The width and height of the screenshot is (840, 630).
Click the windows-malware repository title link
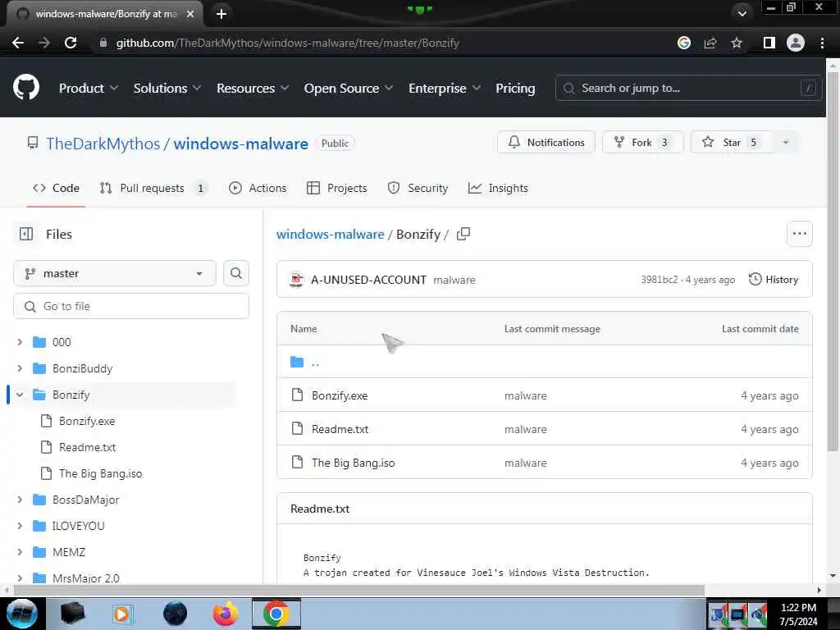[x=240, y=144]
